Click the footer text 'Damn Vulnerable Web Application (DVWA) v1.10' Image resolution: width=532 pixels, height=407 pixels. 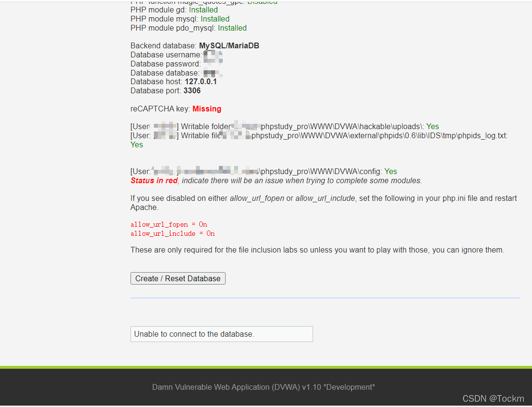point(237,387)
